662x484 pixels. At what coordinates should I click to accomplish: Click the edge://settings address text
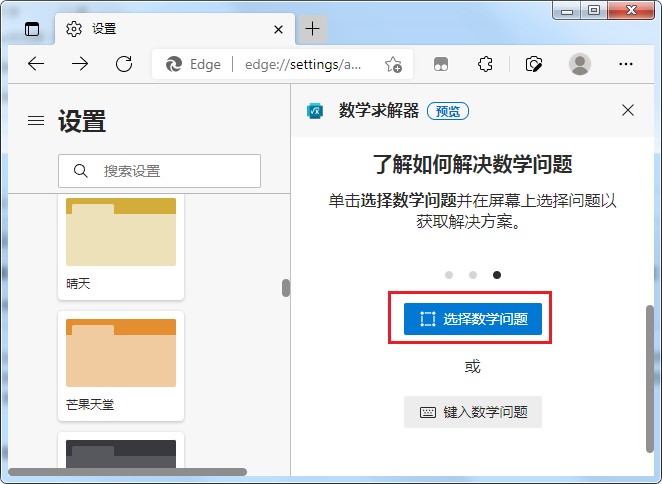click(x=303, y=64)
